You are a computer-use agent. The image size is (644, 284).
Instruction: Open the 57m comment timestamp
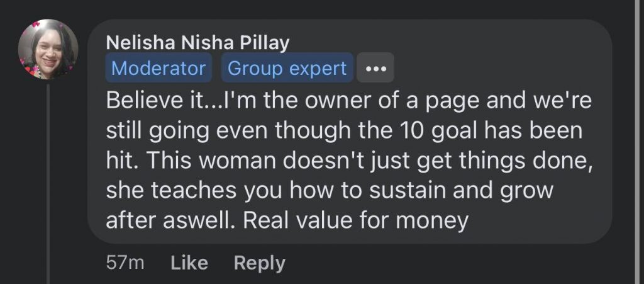pos(125,263)
